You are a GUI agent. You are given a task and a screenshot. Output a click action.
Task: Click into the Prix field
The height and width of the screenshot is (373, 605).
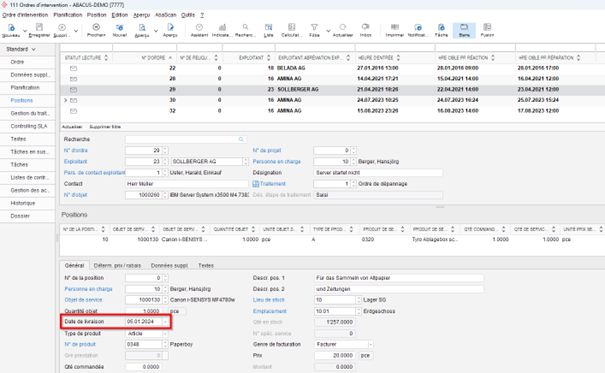point(335,356)
